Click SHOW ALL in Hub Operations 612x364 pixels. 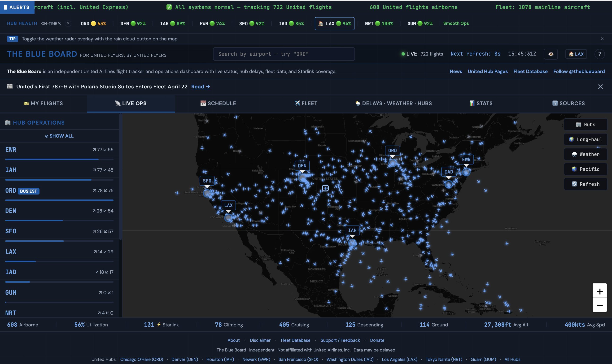(x=59, y=136)
